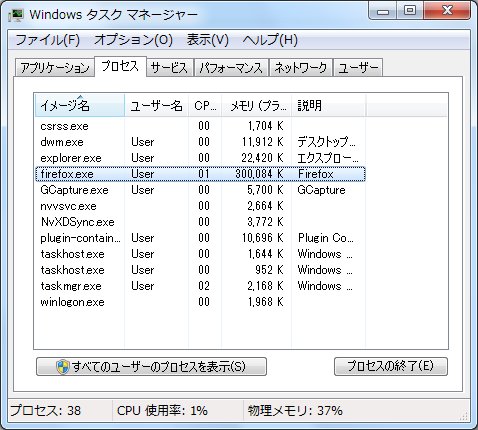Open the ヘルプ(H) menu
This screenshot has height=430, width=478.
pyautogui.click(x=270, y=40)
